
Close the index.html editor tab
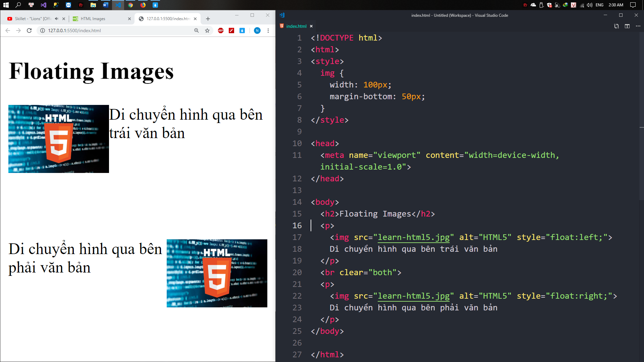tap(311, 26)
